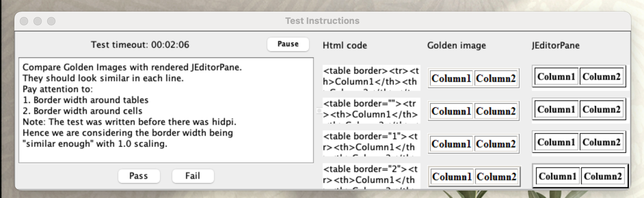Click the Test timeout countdown label

[140, 45]
